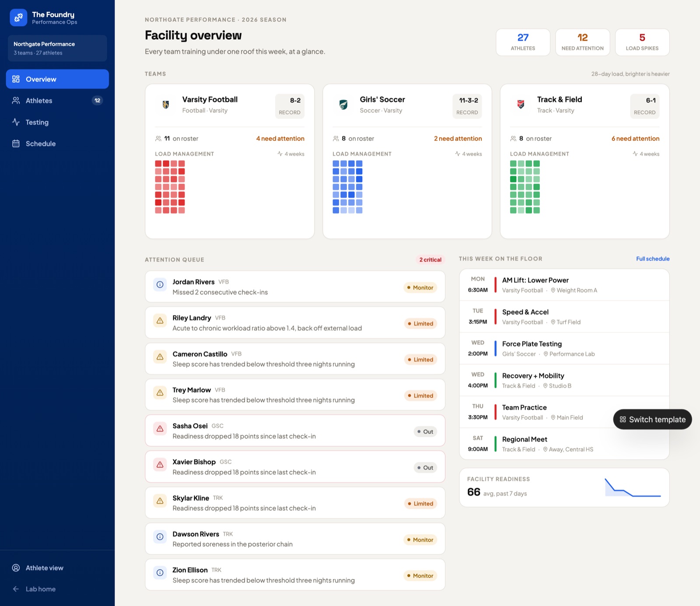Image resolution: width=700 pixels, height=606 pixels.
Task: Click the critical alert icon beside Sasha Osei
Action: [160, 429]
